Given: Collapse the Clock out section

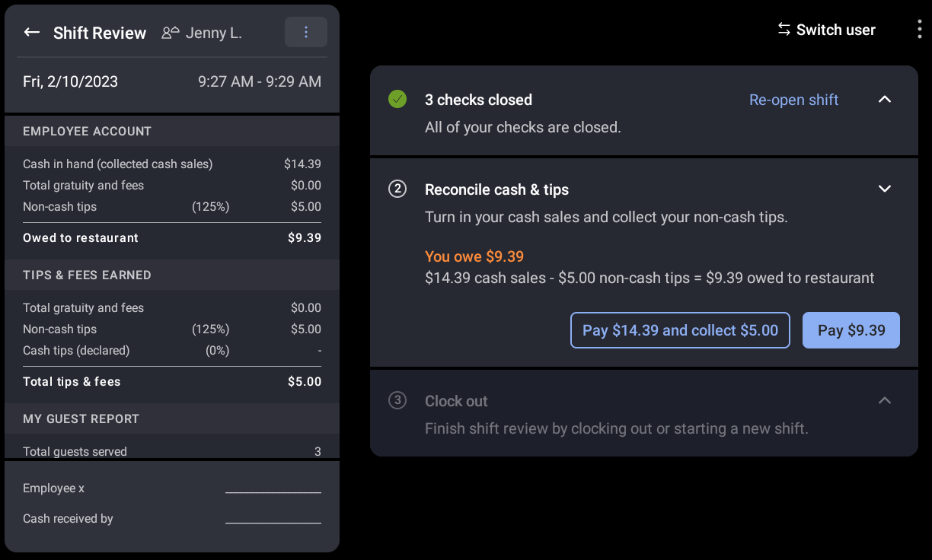Looking at the screenshot, I should [x=885, y=400].
